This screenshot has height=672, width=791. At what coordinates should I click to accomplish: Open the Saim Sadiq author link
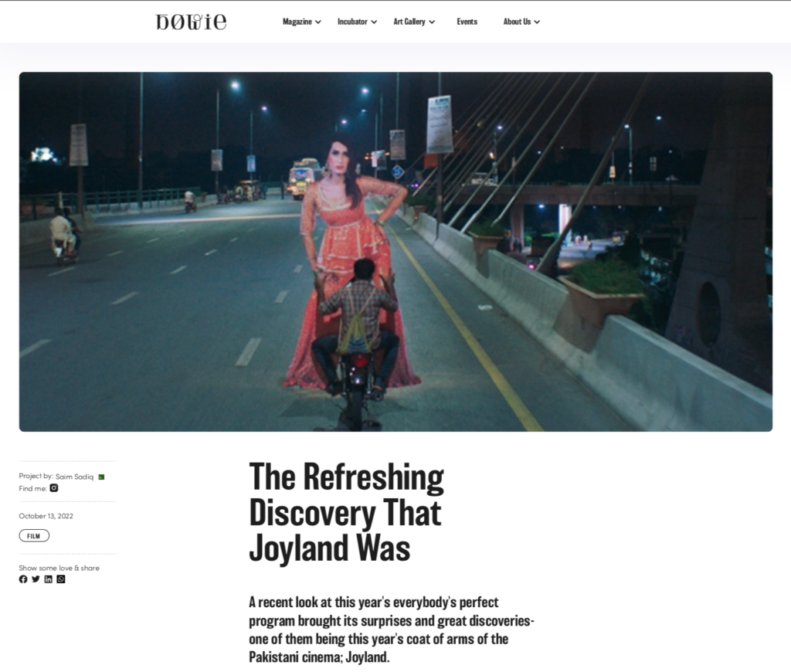click(74, 477)
